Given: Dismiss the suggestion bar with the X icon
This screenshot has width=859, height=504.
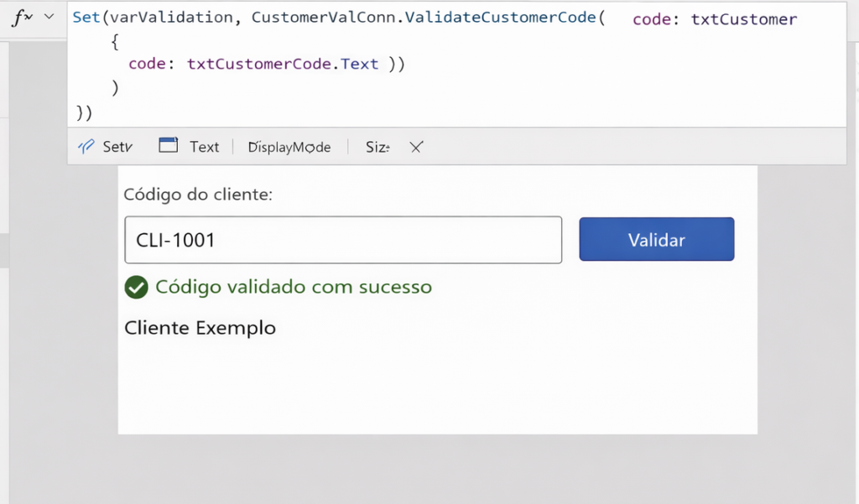Looking at the screenshot, I should tap(416, 147).
